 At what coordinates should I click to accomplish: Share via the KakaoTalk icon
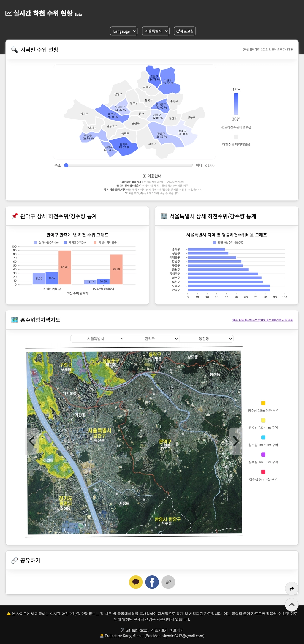[136, 582]
